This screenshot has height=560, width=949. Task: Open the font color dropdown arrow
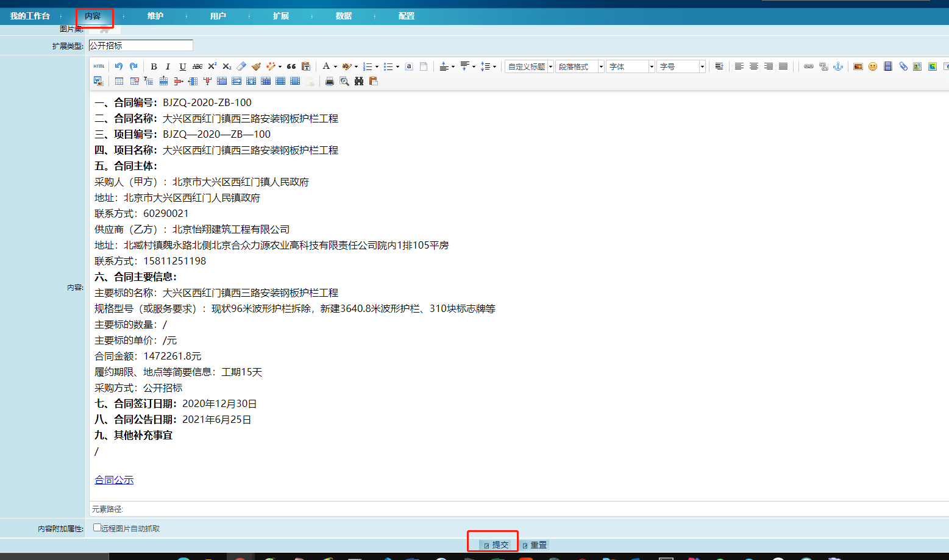[335, 67]
